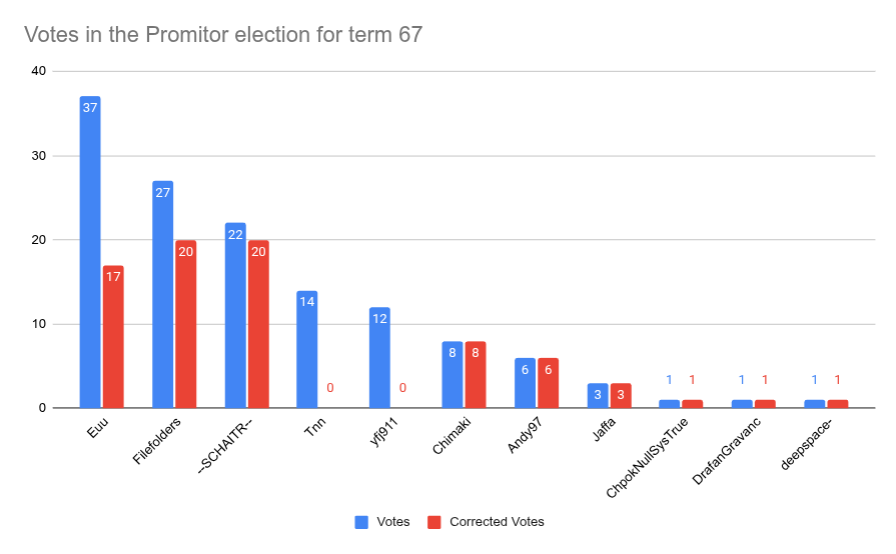Click Filefolders' red bar labeled 20
Screen dimensions: 896x554
(x=186, y=324)
